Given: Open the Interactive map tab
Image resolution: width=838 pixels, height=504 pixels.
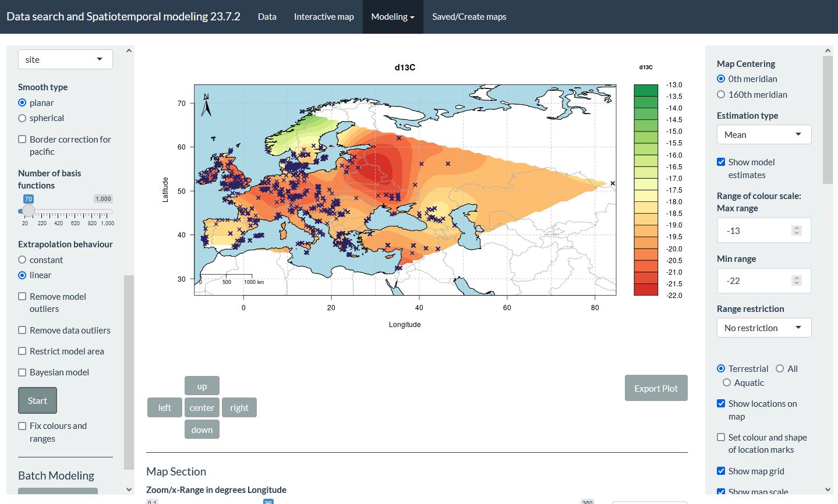Looking at the screenshot, I should pyautogui.click(x=324, y=17).
